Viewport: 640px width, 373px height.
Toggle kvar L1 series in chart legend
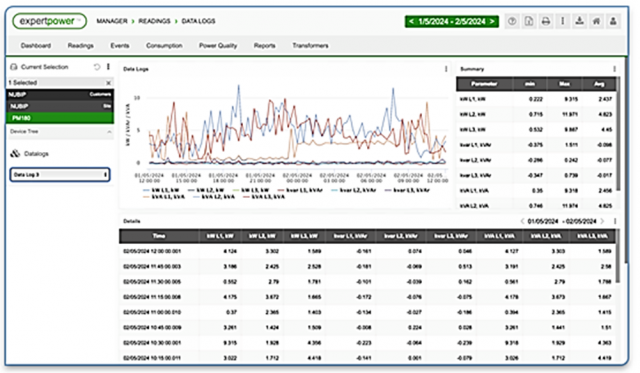(300, 191)
